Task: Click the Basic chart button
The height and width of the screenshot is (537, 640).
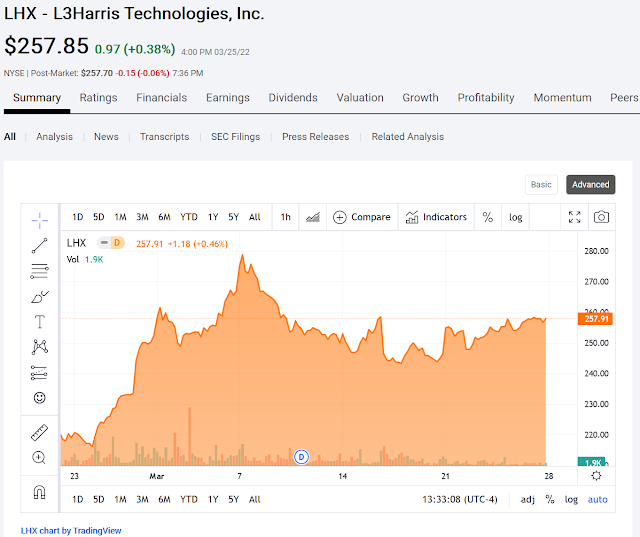Action: (541, 184)
